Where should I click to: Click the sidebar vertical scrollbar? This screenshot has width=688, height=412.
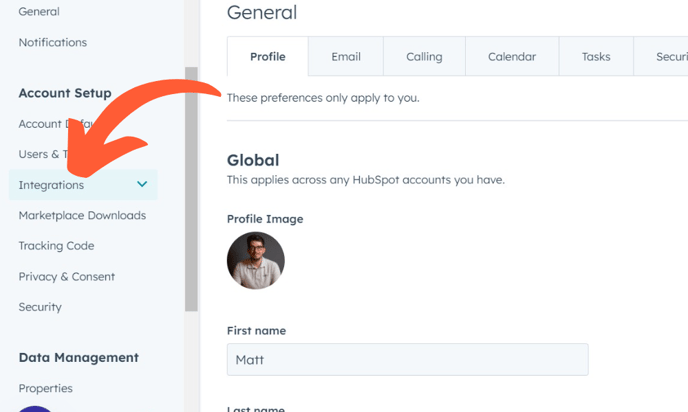click(191, 190)
